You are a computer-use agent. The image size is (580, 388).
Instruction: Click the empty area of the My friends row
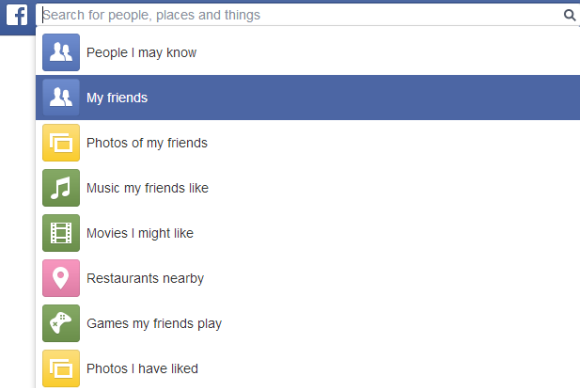point(362,97)
